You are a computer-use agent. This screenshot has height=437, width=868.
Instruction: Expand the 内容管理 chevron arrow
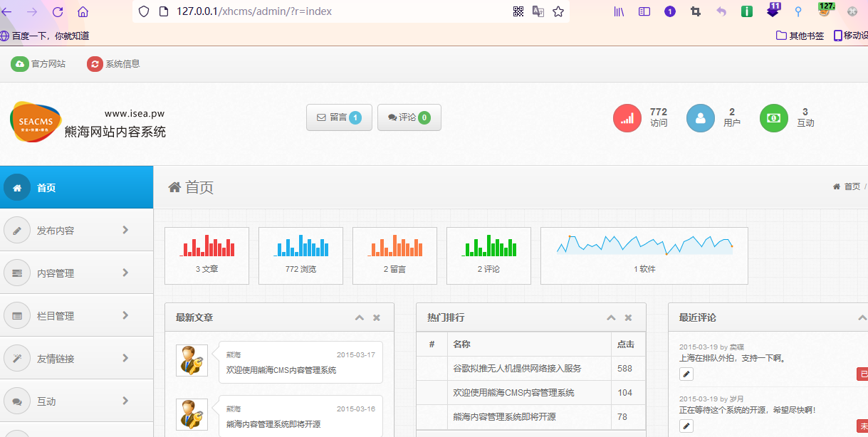pos(125,273)
